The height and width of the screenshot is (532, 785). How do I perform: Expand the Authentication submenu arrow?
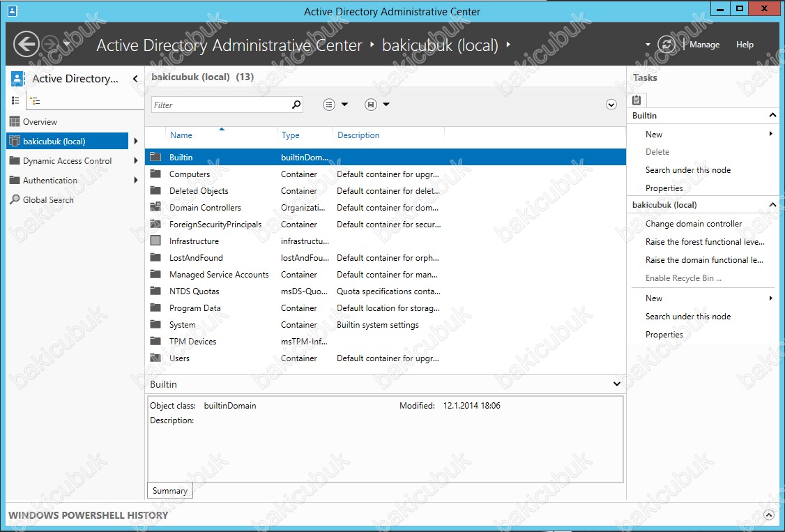[136, 180]
